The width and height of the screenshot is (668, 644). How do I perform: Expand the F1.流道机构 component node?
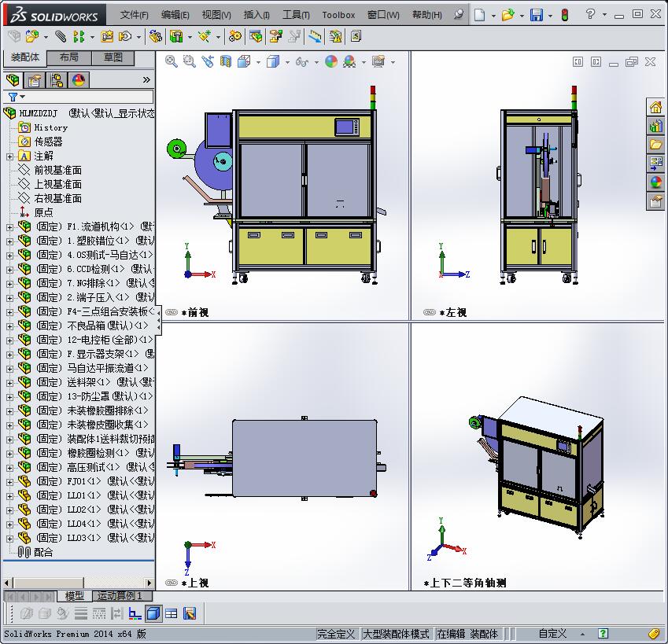pyautogui.click(x=9, y=227)
